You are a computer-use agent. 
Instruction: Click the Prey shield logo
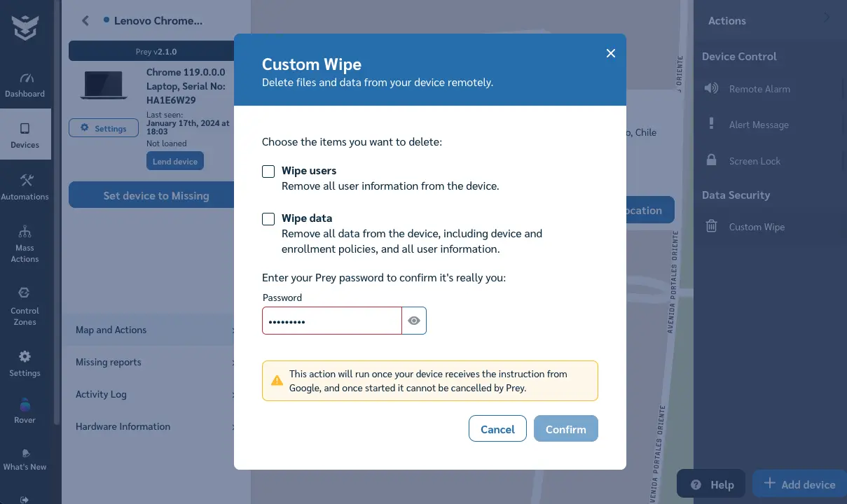click(25, 28)
